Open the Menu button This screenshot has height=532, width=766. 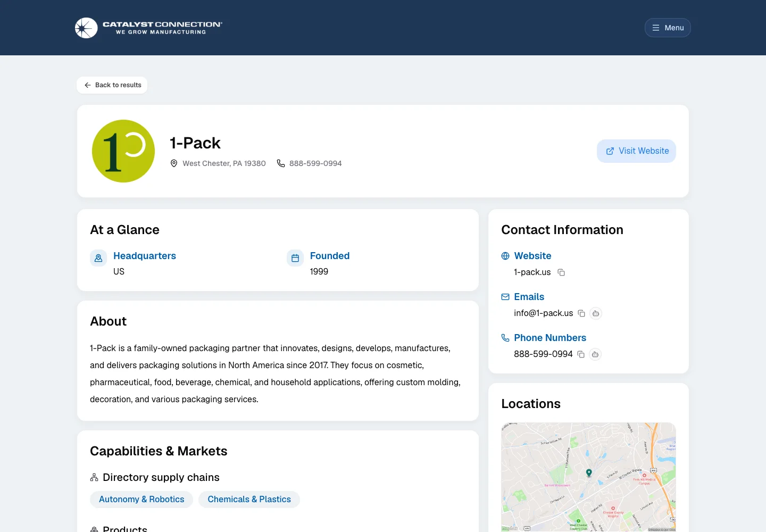[668, 28]
